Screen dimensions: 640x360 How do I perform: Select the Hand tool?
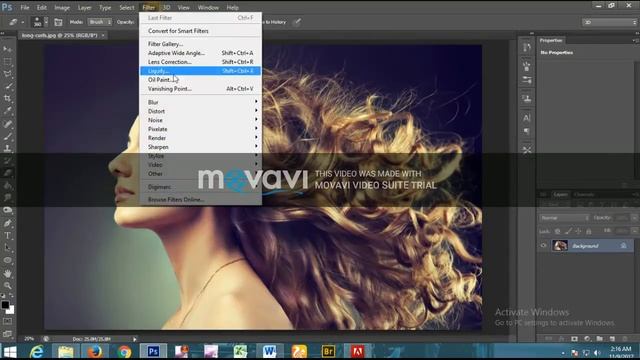tap(8, 273)
